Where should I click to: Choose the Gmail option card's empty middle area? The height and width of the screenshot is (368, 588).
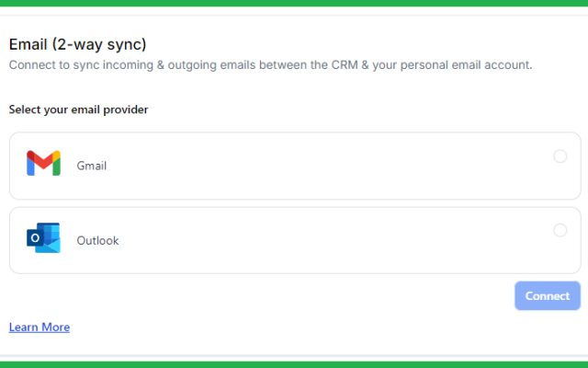tap(322, 166)
